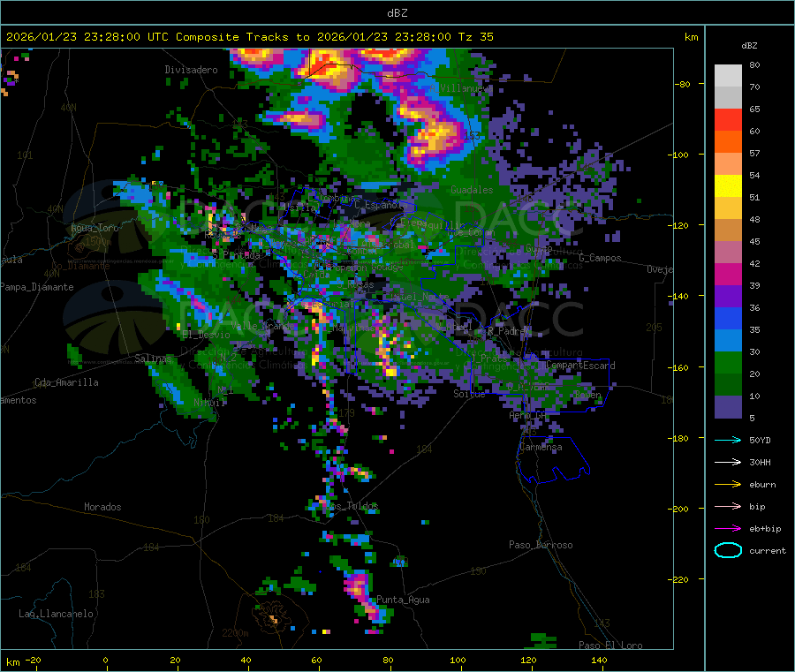Click the Valle_Grande map label
Viewport: 795px width, 672px height.
click(262, 326)
